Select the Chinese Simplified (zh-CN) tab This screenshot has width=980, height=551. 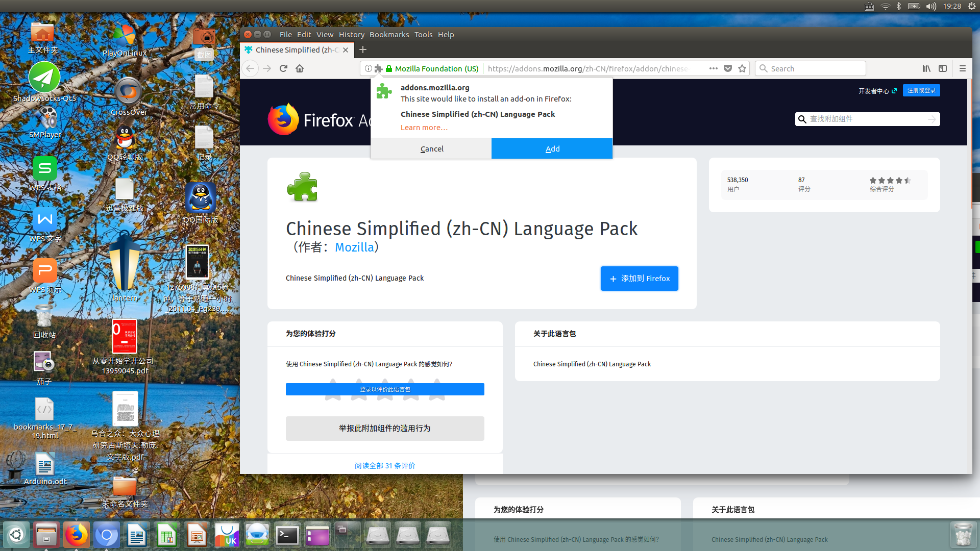(297, 50)
